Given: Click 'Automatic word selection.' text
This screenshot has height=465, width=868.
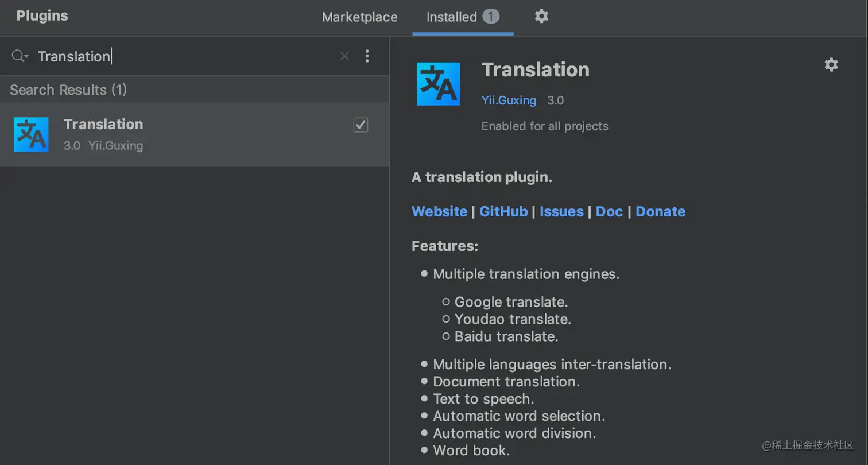Looking at the screenshot, I should click(519, 416).
